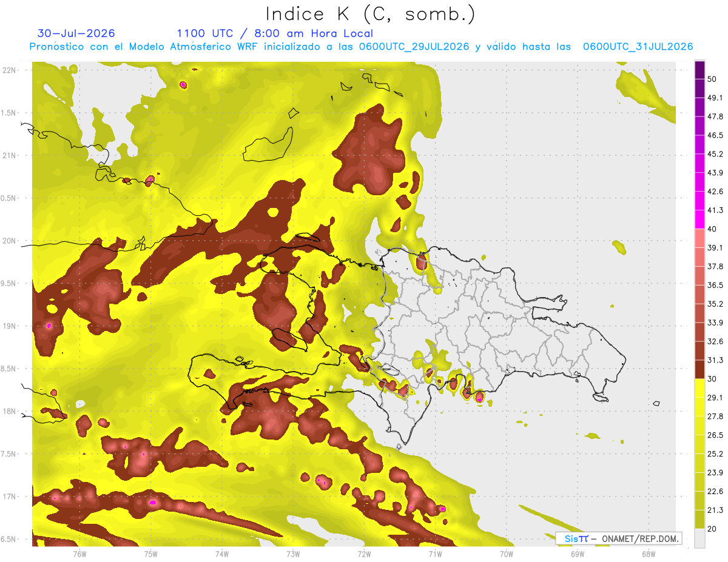The width and height of the screenshot is (728, 562).
Task: Click the '69W' longitude label
Action: pos(578,553)
